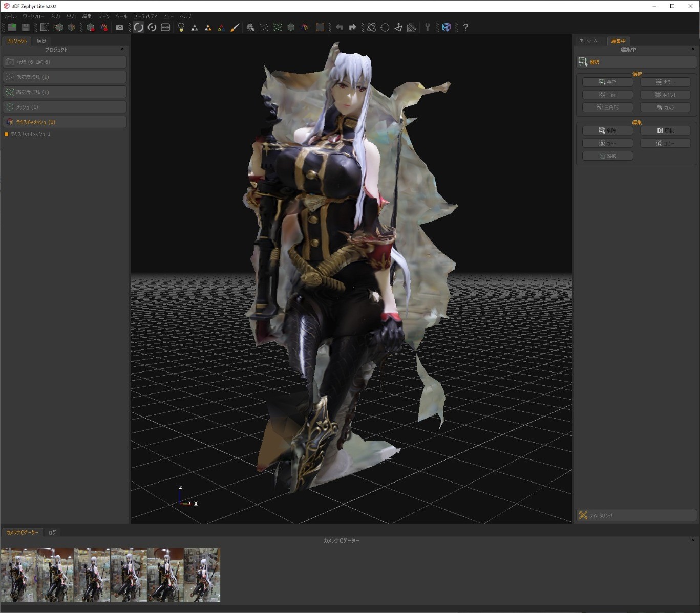
Task: Expand the 高密度点群 (1) section
Action: coord(65,92)
